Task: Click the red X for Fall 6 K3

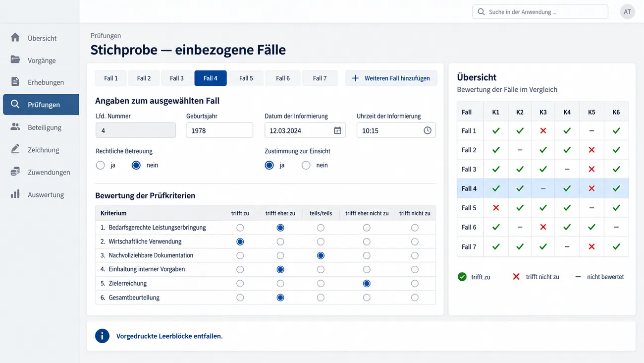Action: coord(543,227)
